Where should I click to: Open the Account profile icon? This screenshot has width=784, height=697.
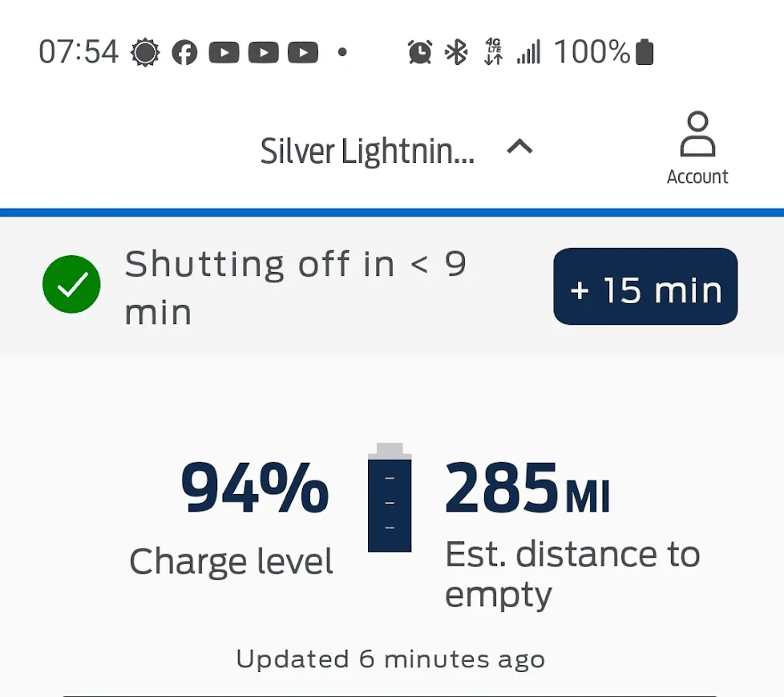[x=697, y=135]
